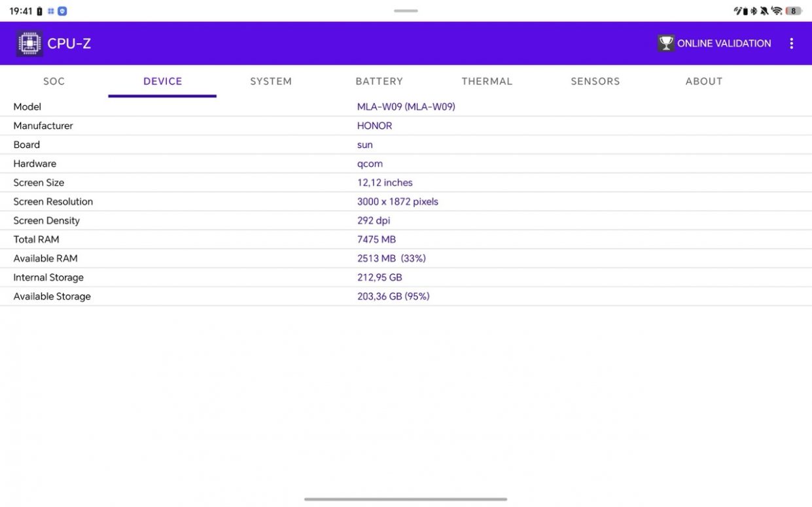Open the three-dot overflow menu
812x507 pixels.
pyautogui.click(x=791, y=43)
